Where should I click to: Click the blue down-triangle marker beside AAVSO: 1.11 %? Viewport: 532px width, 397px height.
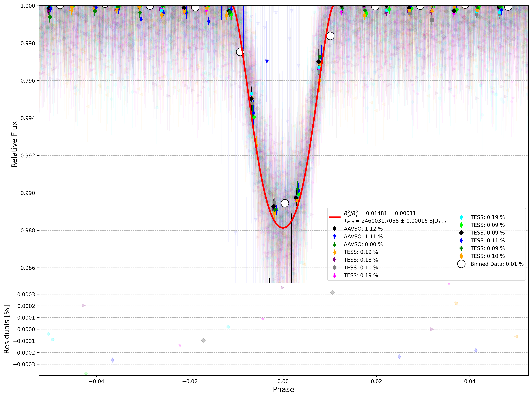click(334, 237)
